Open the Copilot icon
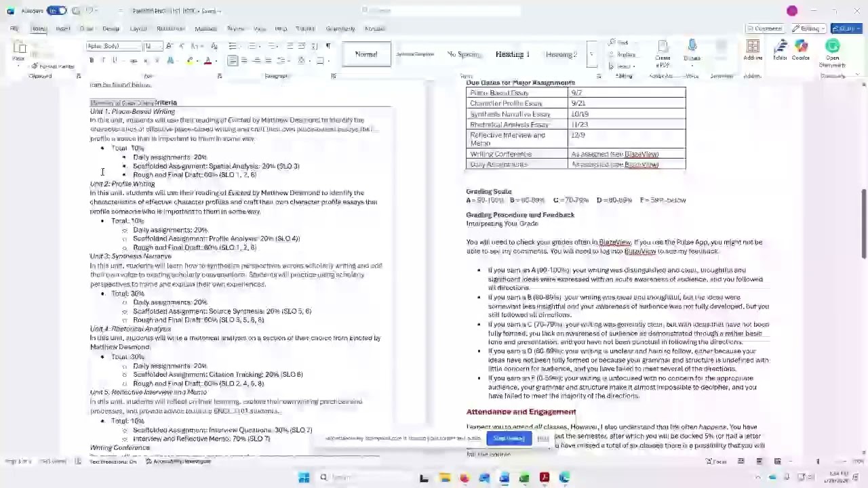 [x=801, y=51]
